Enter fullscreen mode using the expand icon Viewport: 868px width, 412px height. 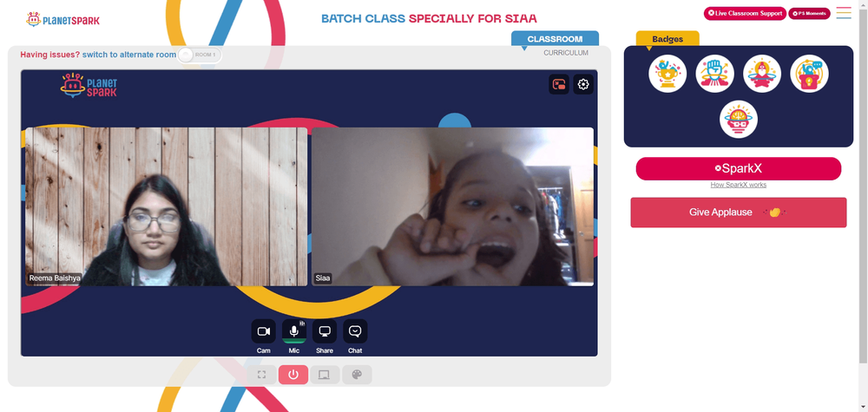click(262, 375)
